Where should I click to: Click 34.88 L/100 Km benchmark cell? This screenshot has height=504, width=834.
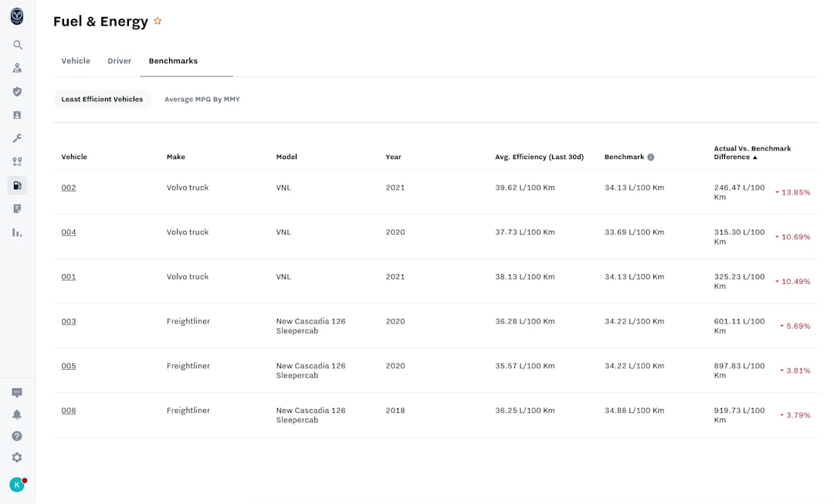tap(634, 411)
